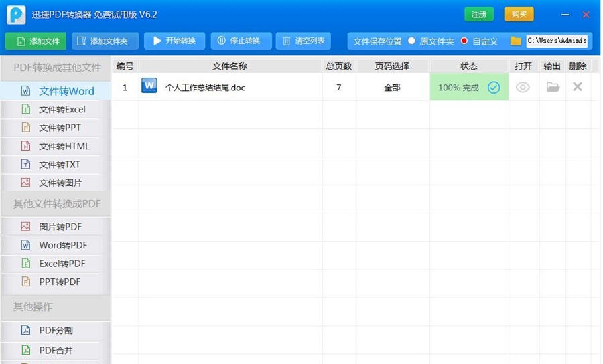Choose PPT转PDF option
This screenshot has height=364, width=603.
tap(56, 282)
